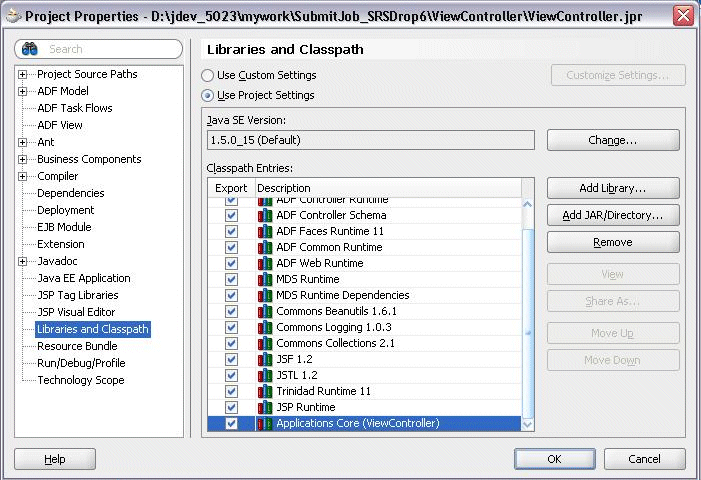
Task: Click the library icon beside Commons Logging 1.0.3
Action: click(265, 328)
